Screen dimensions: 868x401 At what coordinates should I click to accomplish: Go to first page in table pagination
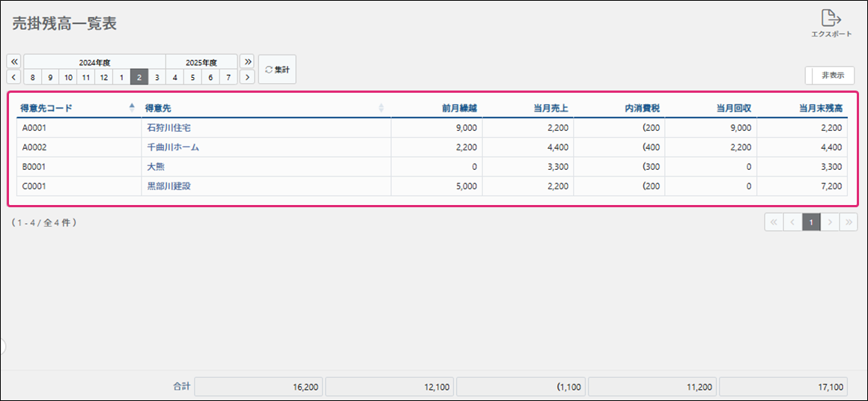pyautogui.click(x=774, y=222)
